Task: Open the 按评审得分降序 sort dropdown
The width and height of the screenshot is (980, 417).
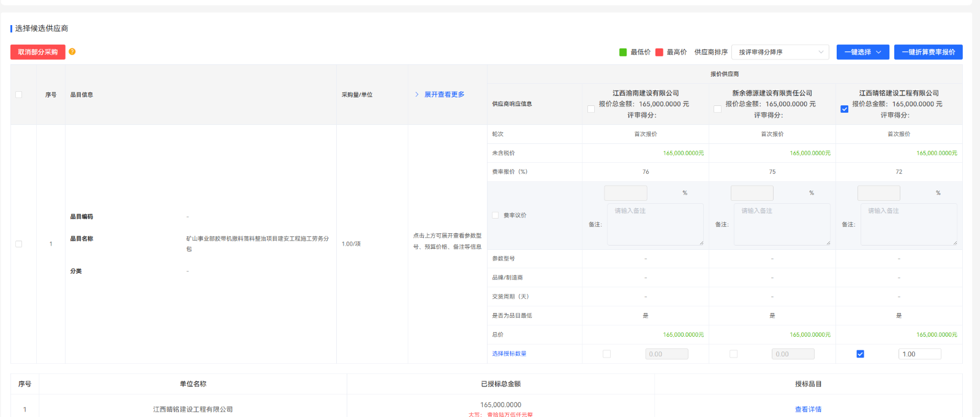Action: [x=780, y=53]
